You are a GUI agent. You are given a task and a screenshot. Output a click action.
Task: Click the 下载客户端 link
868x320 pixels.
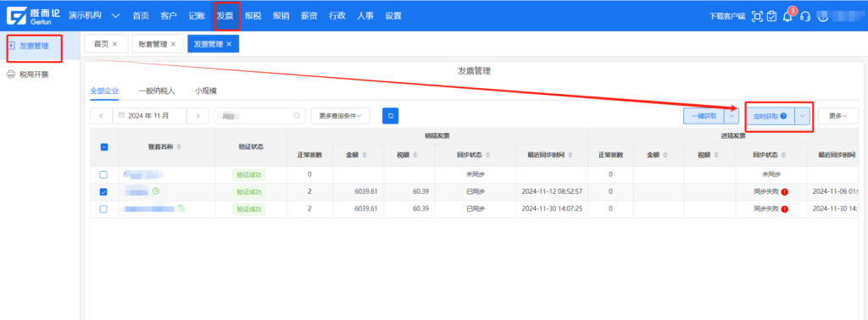click(726, 17)
